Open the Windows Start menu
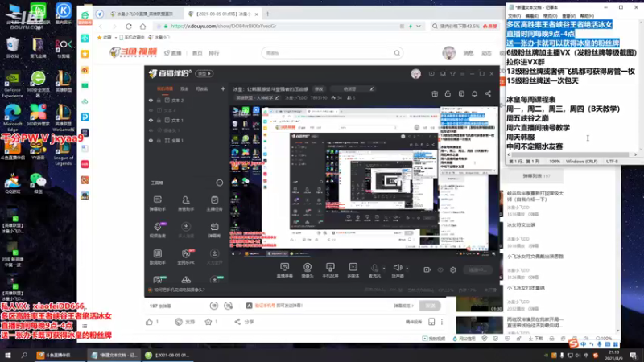 [8, 355]
